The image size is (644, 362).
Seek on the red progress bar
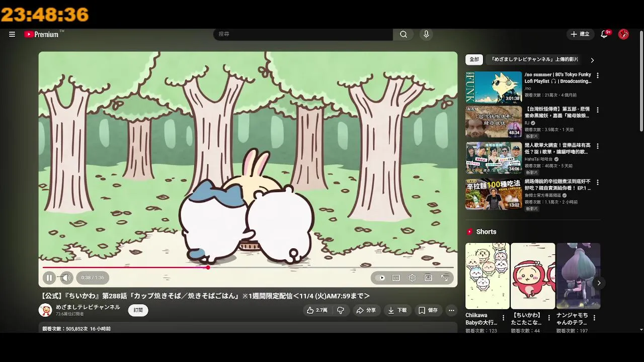click(x=248, y=267)
